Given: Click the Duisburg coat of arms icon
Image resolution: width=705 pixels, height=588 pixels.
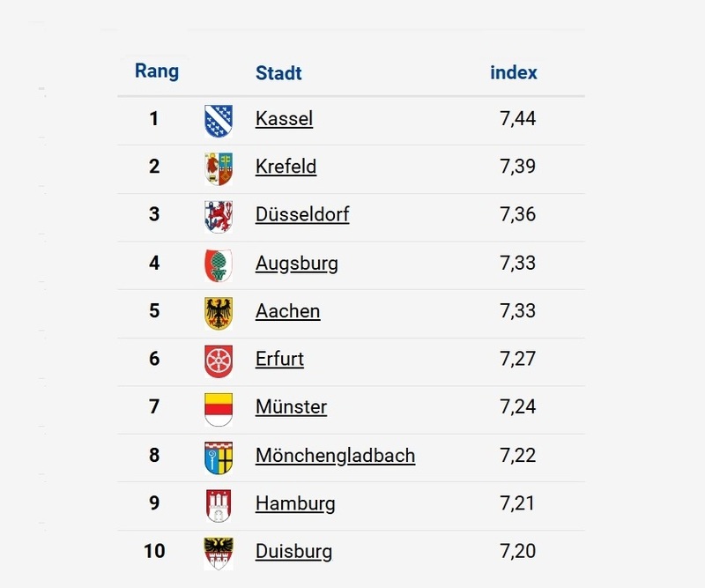Looking at the screenshot, I should point(219,553).
